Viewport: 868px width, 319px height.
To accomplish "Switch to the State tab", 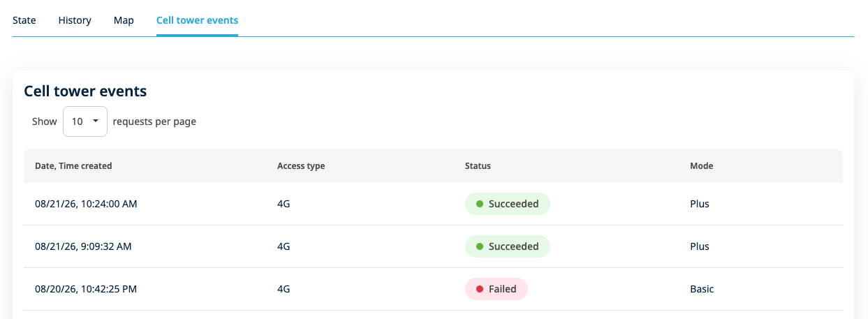I will (24, 20).
